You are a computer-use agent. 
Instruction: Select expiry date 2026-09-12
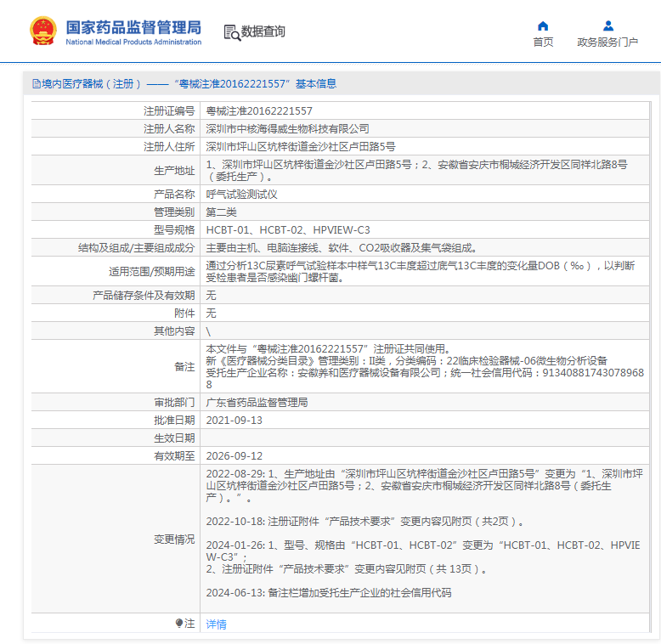coord(234,456)
